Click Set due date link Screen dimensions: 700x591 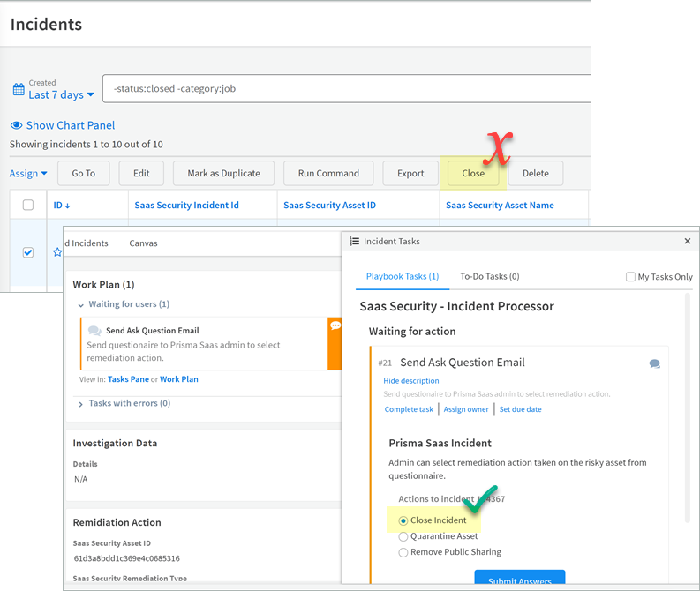point(520,409)
